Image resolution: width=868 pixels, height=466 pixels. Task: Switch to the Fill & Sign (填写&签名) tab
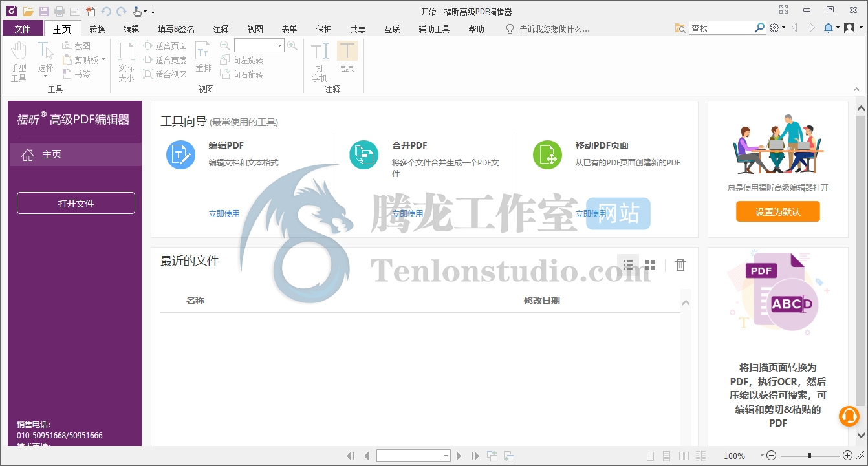177,29
